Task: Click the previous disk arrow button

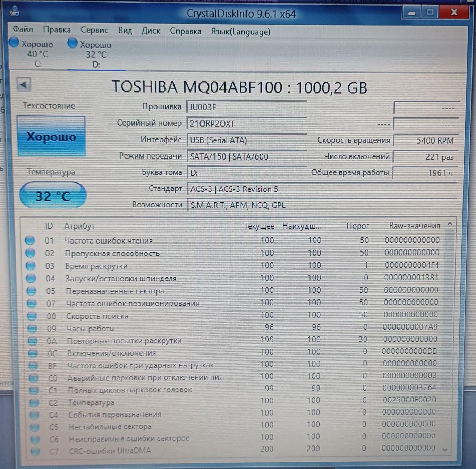Action: pos(24,85)
